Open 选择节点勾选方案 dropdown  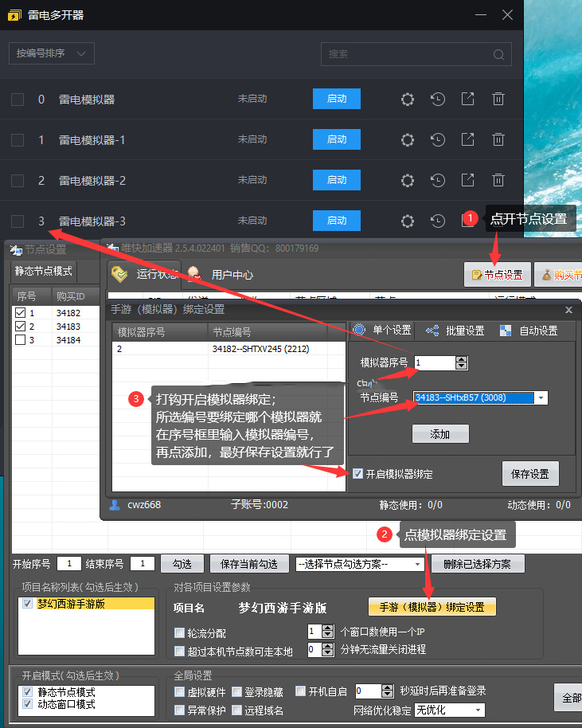(359, 564)
